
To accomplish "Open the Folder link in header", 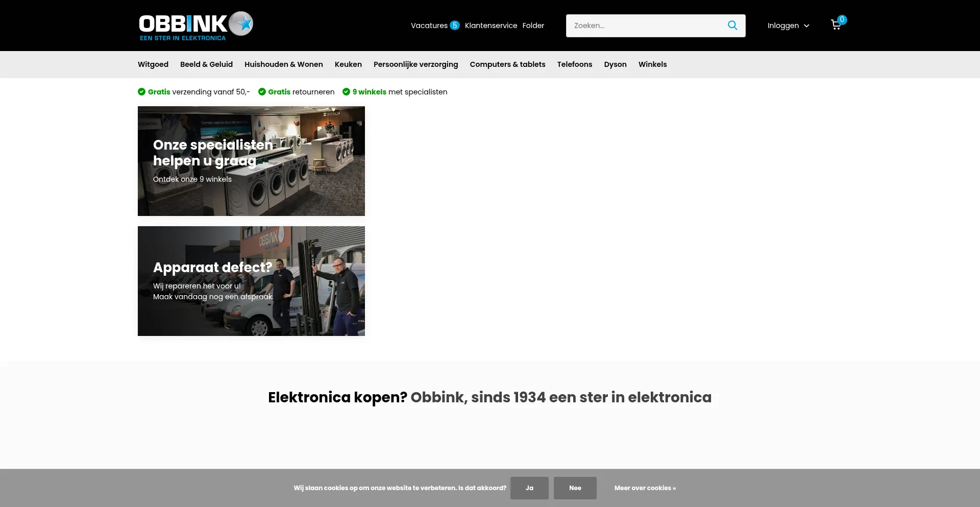I will point(533,26).
